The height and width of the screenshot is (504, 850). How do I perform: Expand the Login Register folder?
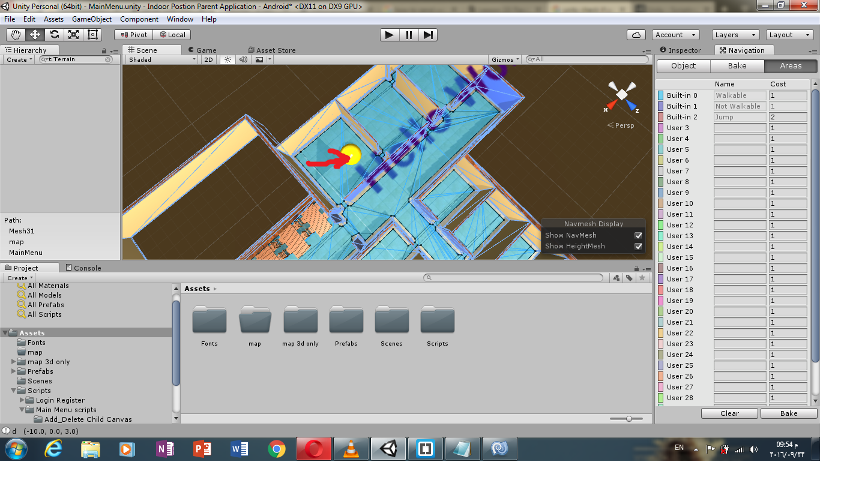coord(22,400)
